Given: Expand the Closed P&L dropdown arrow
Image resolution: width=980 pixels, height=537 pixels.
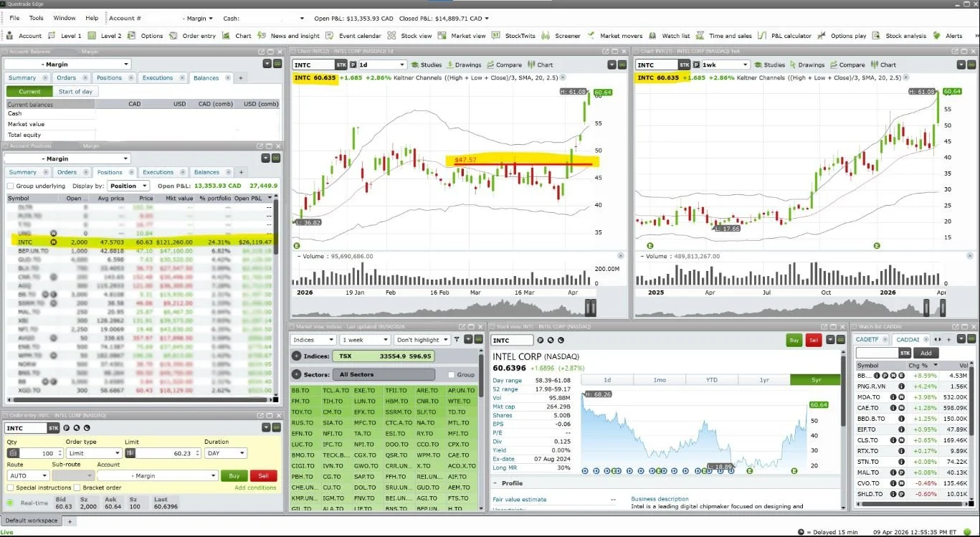Looking at the screenshot, I should 487,19.
